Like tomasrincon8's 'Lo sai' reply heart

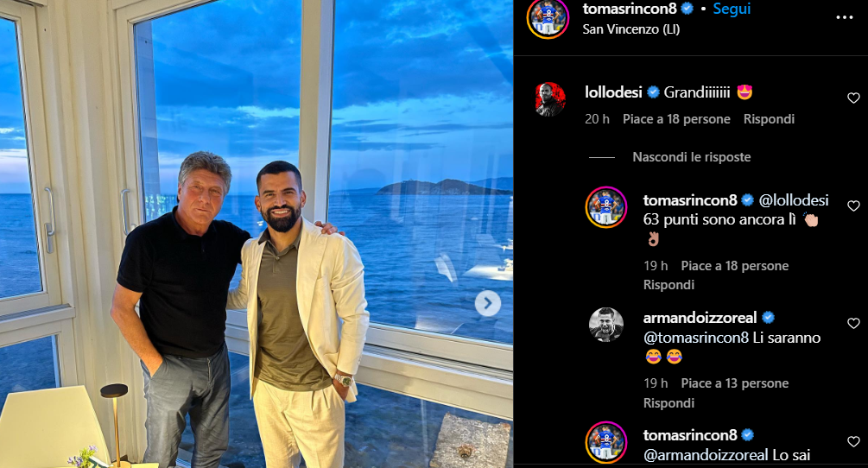coord(853,441)
